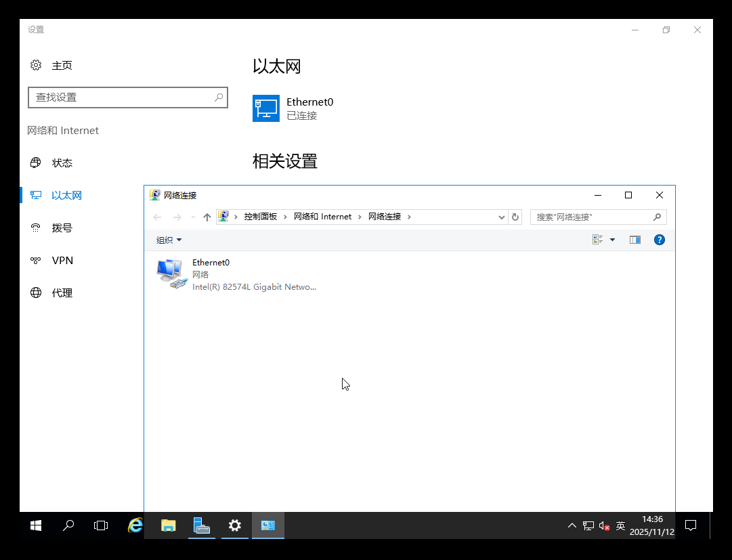Expand the address bar history dropdown
732x560 pixels.
click(x=501, y=217)
